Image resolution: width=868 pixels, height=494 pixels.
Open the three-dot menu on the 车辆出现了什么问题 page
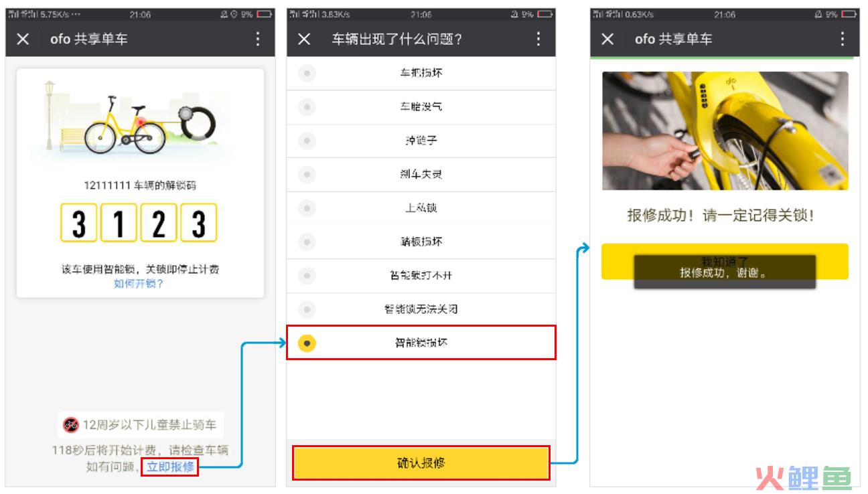[x=538, y=39]
